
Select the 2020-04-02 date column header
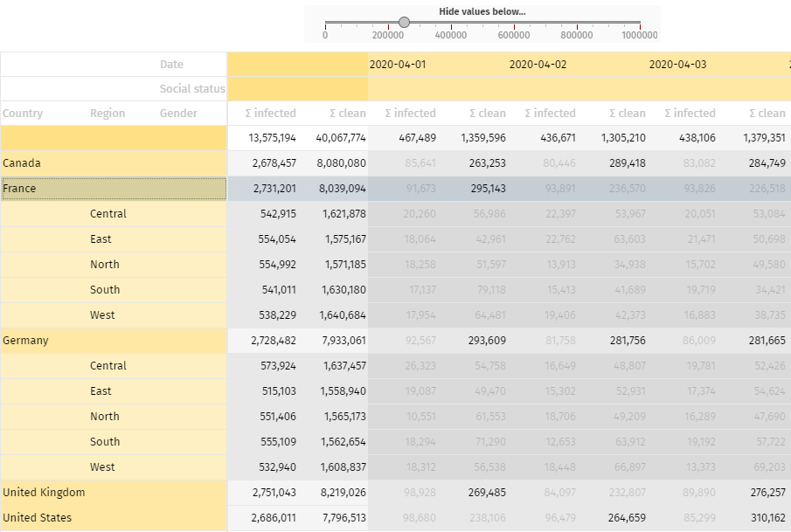[538, 65]
